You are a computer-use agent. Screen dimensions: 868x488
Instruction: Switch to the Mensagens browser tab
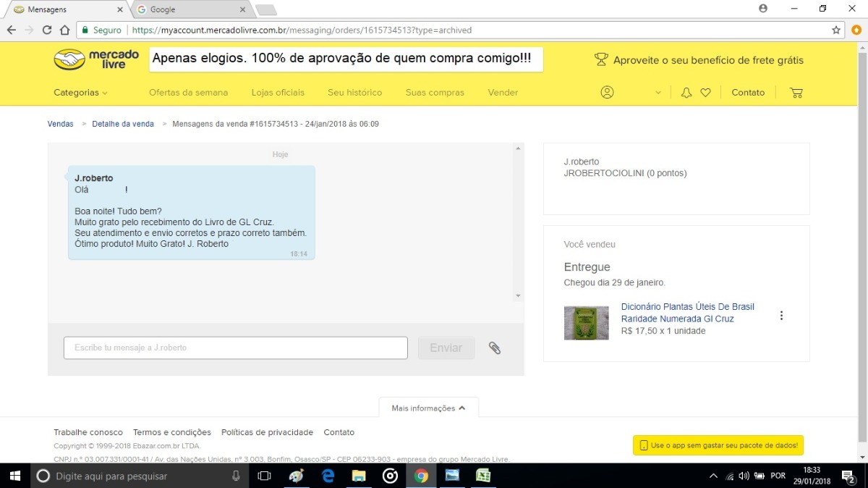pyautogui.click(x=67, y=9)
